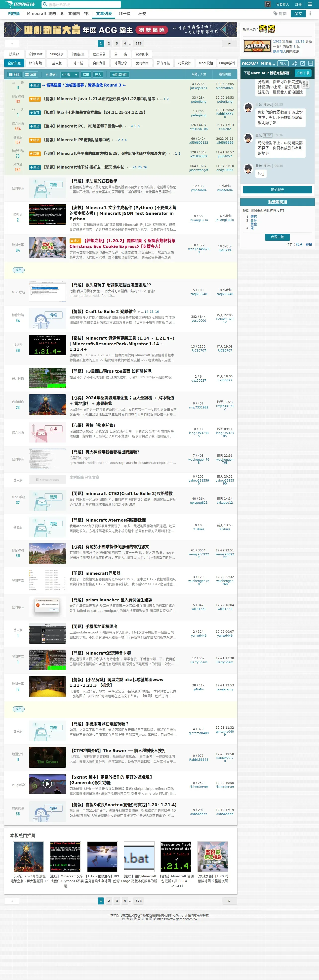
Task: Switch to 縮圖 thumbnail view mode
Action: point(14,75)
